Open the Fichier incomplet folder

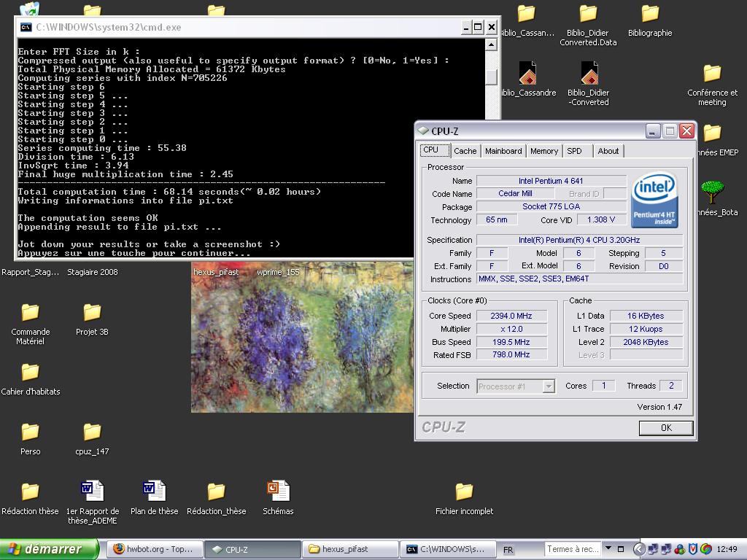coord(465,491)
